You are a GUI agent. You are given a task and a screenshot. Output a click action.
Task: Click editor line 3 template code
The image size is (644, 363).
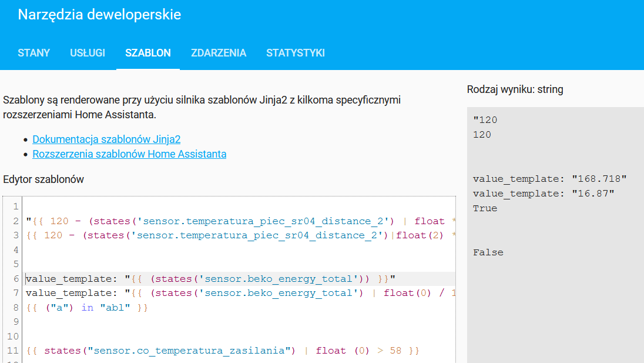pos(235,235)
